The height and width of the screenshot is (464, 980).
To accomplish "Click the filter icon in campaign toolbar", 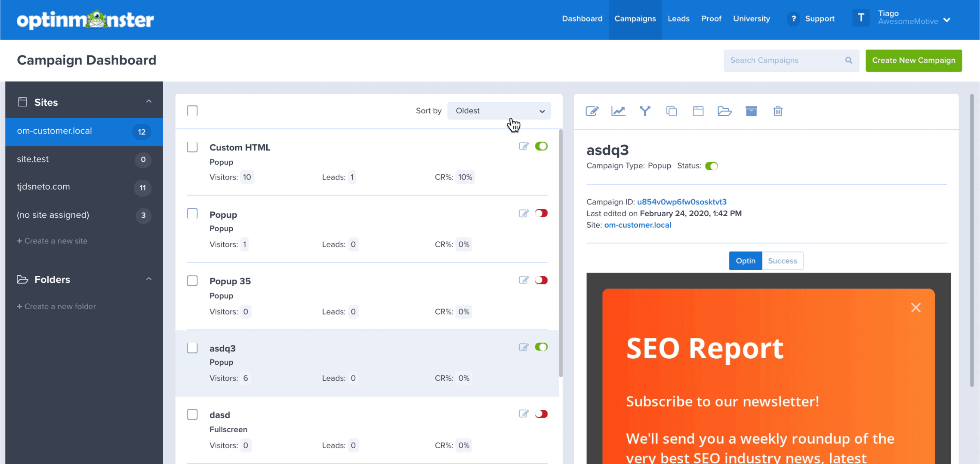I will [x=644, y=111].
